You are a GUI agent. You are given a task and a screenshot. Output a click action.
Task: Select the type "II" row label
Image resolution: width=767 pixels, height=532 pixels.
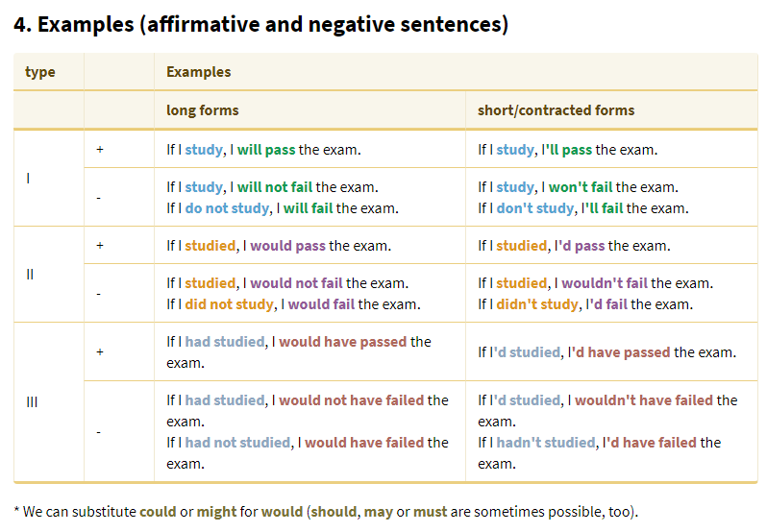(30, 274)
